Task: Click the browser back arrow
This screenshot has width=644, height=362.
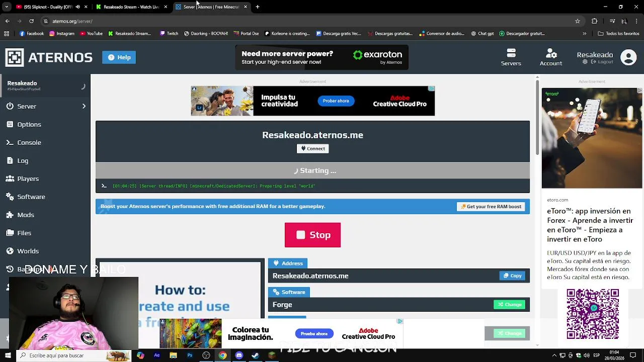Action: tap(7, 21)
